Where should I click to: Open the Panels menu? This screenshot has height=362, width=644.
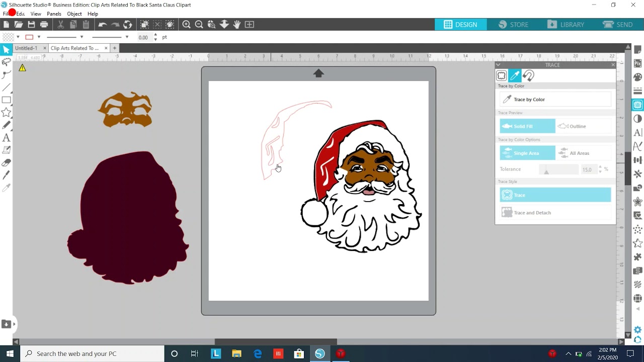click(54, 14)
